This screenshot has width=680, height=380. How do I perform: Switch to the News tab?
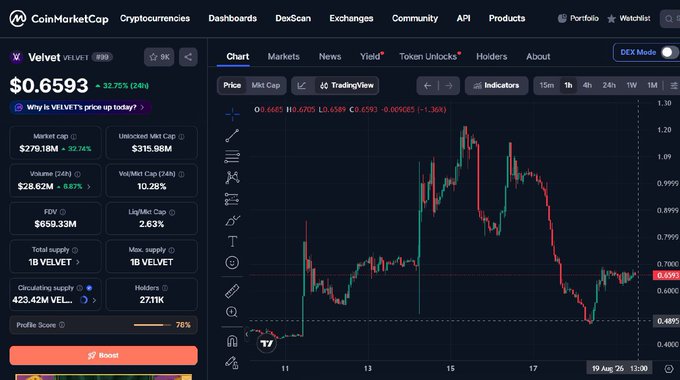point(330,57)
